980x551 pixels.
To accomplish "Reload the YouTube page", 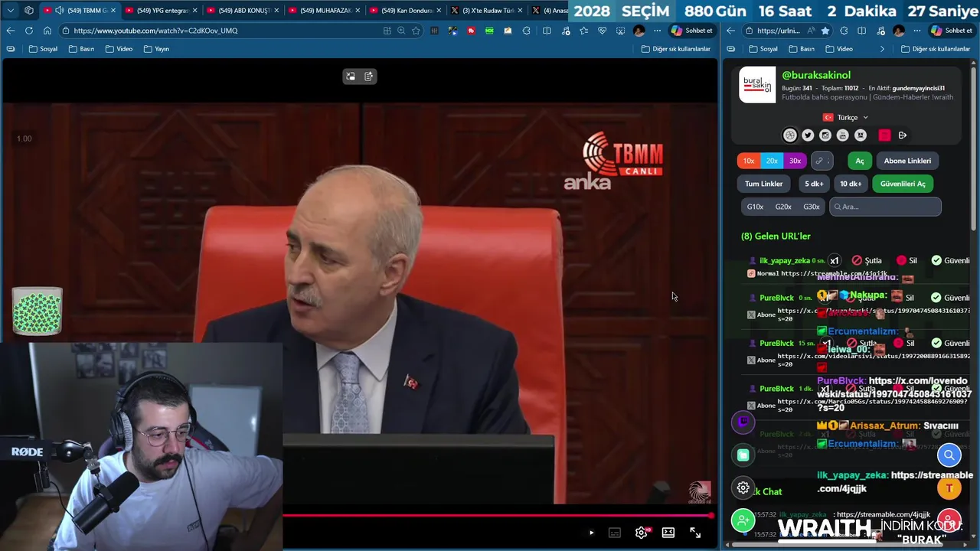I will (29, 31).
